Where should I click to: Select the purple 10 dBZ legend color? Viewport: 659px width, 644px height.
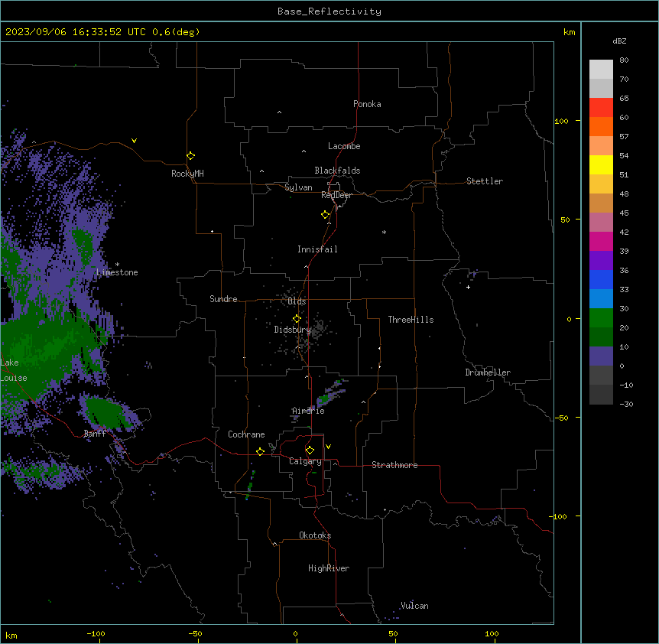601,356
